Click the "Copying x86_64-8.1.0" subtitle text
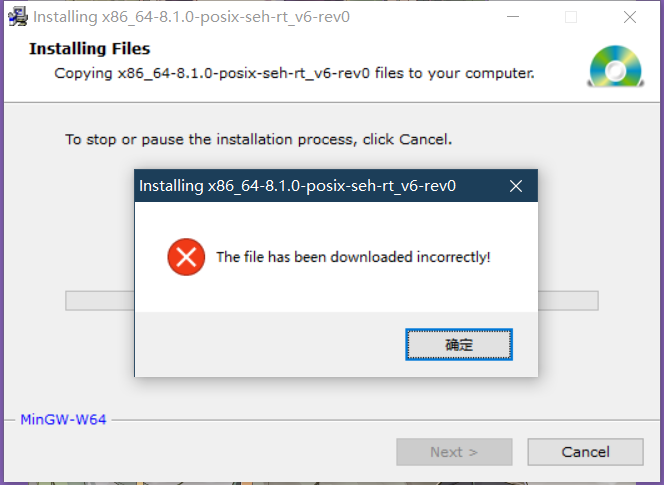 294,73
